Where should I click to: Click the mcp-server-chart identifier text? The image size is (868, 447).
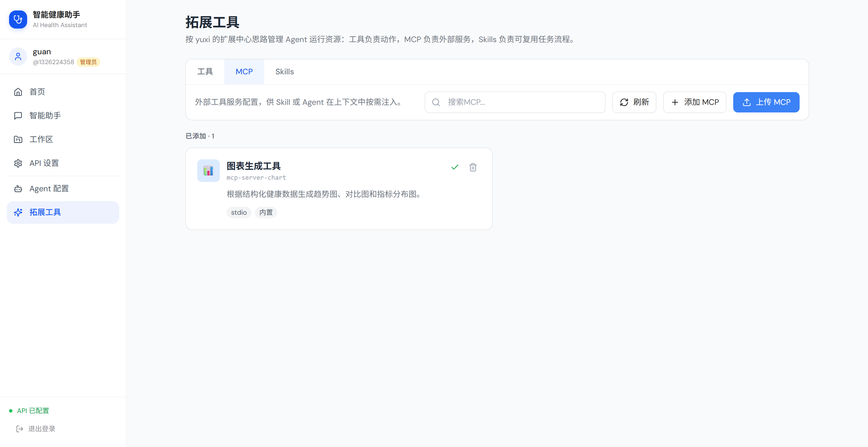coord(256,177)
